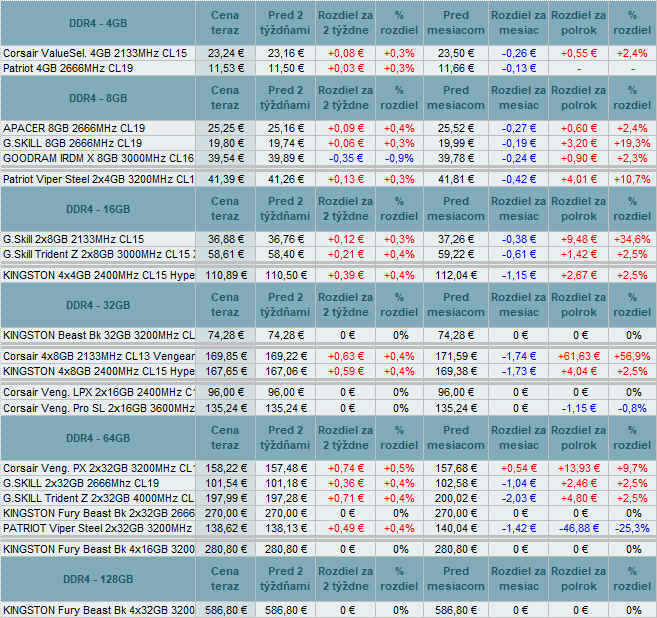This screenshot has width=657, height=618.
Task: Click the +9,7% half-year percent cell
Action: click(x=632, y=468)
